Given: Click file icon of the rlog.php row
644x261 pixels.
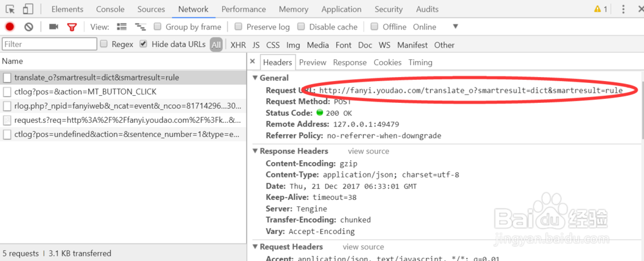Looking at the screenshot, I should click(x=7, y=106).
